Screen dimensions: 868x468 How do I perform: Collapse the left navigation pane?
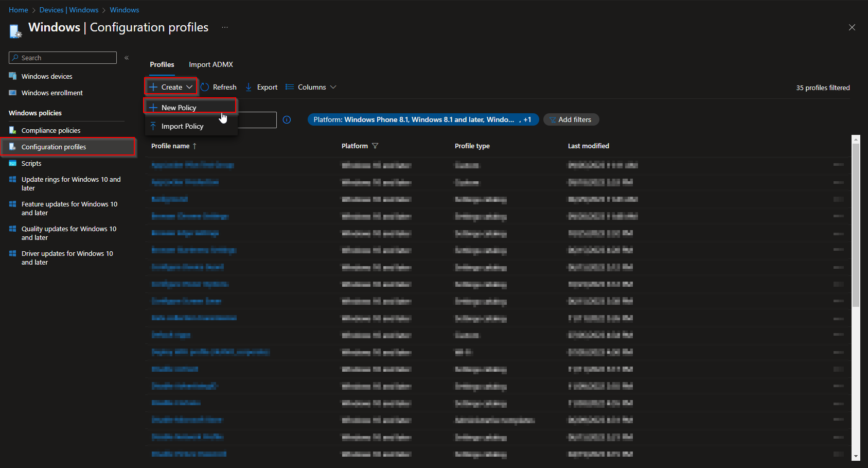point(127,57)
